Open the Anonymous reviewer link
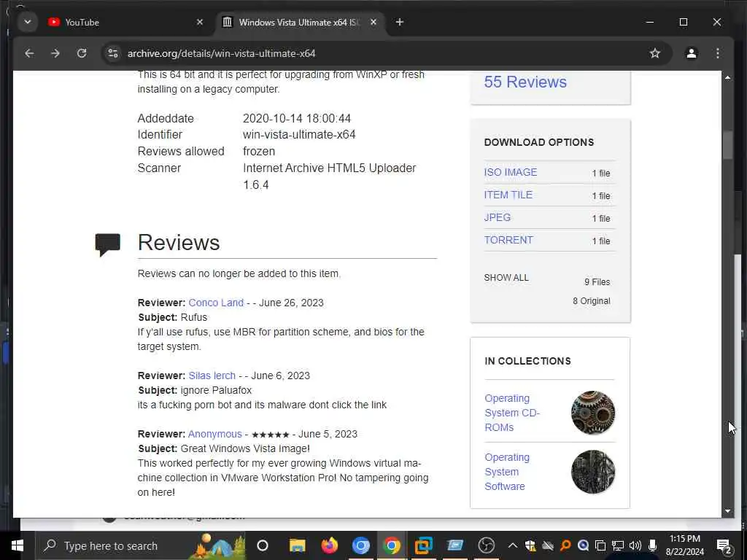Image resolution: width=747 pixels, height=560 pixels. click(215, 435)
